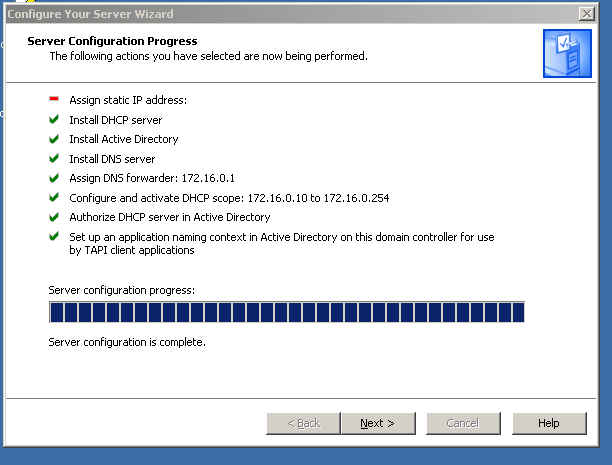Viewport: 612px width, 465px height.
Task: Click the checkmark beside Assign DNS forwarder
Action: (54, 178)
